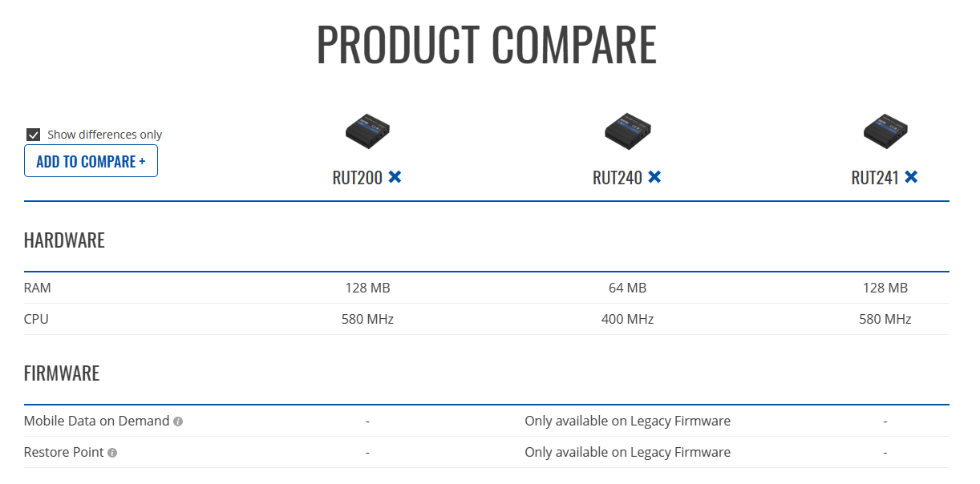Click the Add to Compare button
The width and height of the screenshot is (980, 484).
(x=91, y=161)
